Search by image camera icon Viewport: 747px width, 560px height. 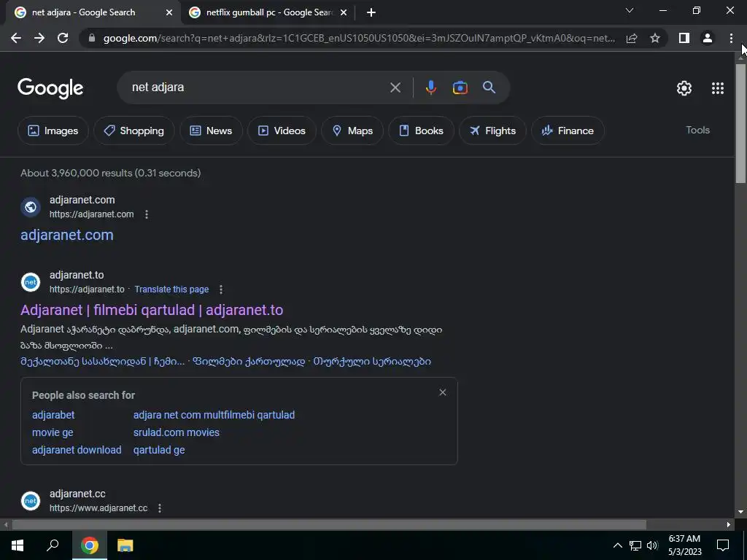click(460, 87)
